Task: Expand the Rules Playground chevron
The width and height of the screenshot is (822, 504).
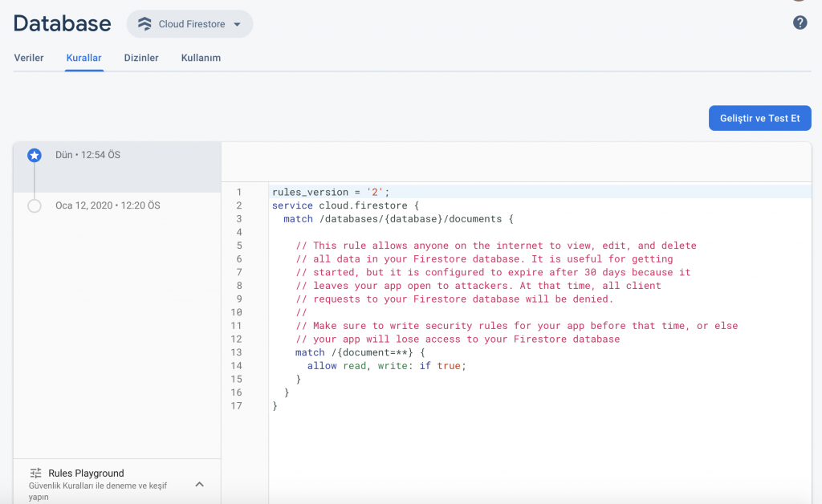Action: (x=200, y=484)
